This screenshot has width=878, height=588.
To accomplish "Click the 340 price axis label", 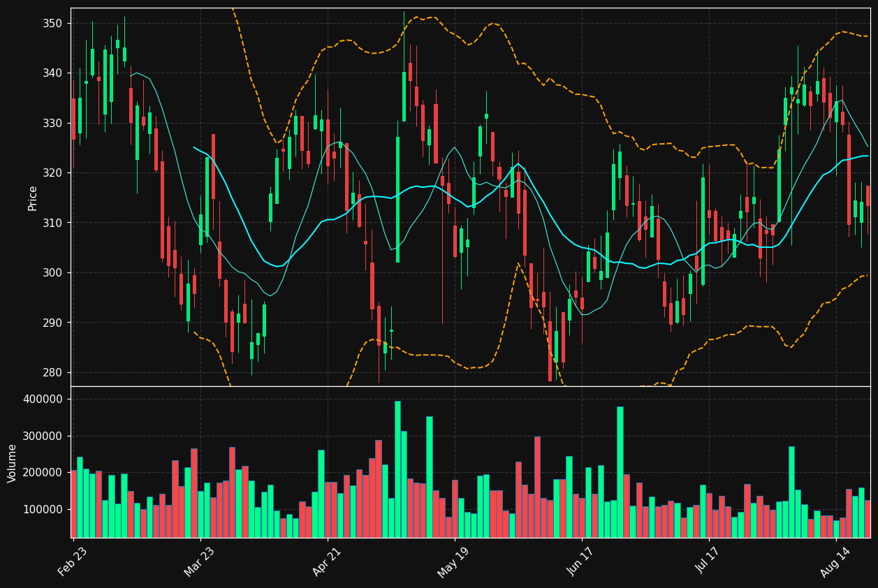I will click(x=53, y=73).
